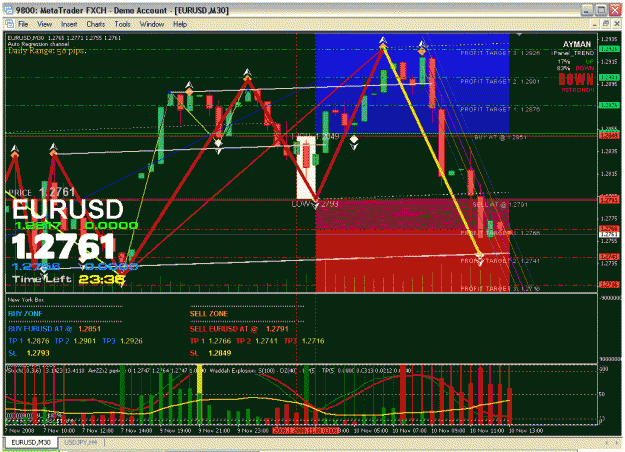
Task: Click the AYMAN label in top-right panel
Action: pyautogui.click(x=577, y=44)
